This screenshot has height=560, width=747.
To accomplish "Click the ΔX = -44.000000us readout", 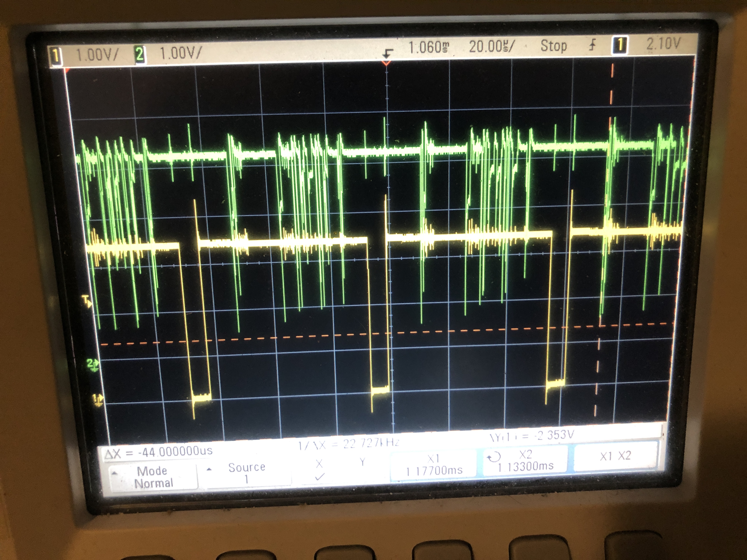I will pyautogui.click(x=158, y=452).
